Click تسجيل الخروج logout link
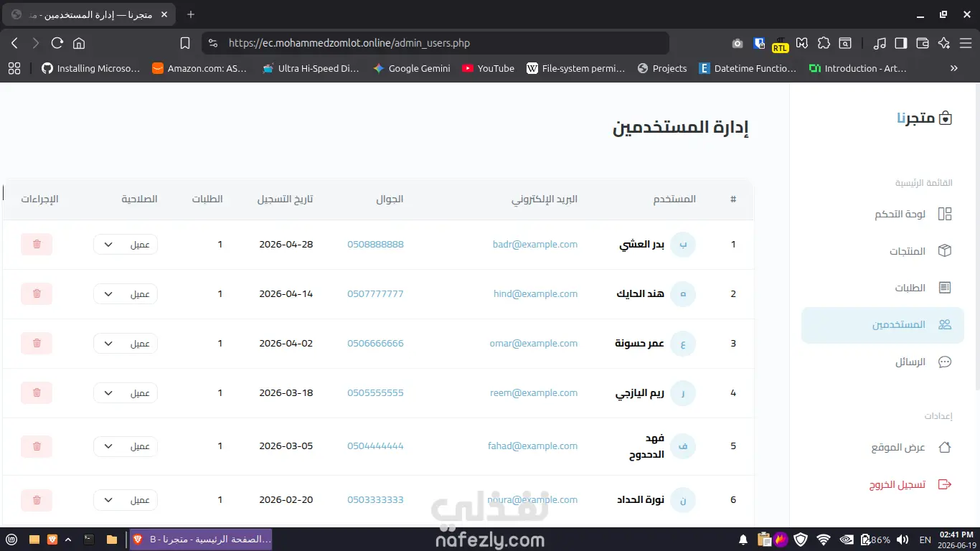This screenshot has height=551, width=980. point(882,485)
